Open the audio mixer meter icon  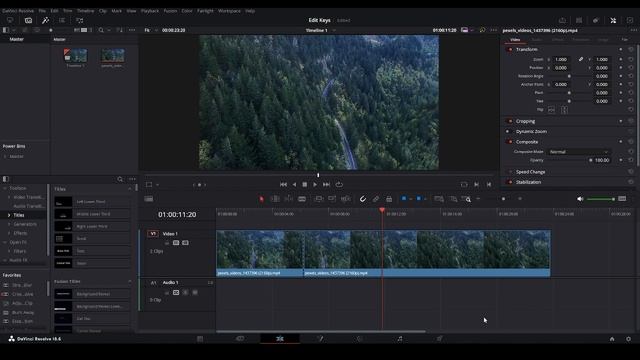622,199
